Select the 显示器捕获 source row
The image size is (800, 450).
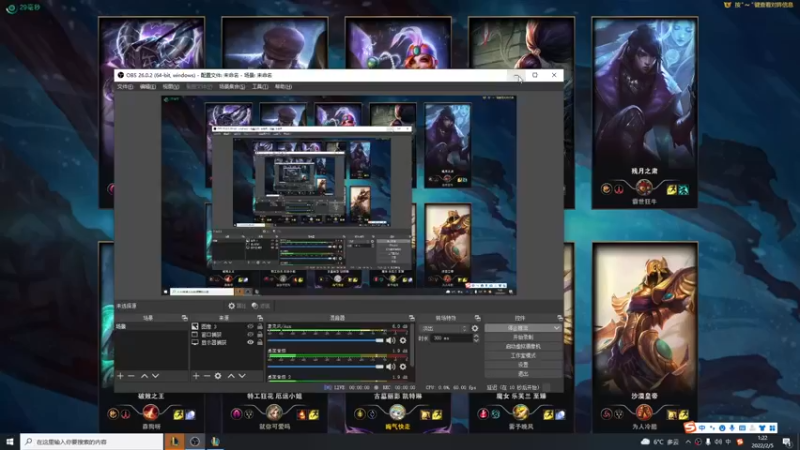tap(227, 343)
